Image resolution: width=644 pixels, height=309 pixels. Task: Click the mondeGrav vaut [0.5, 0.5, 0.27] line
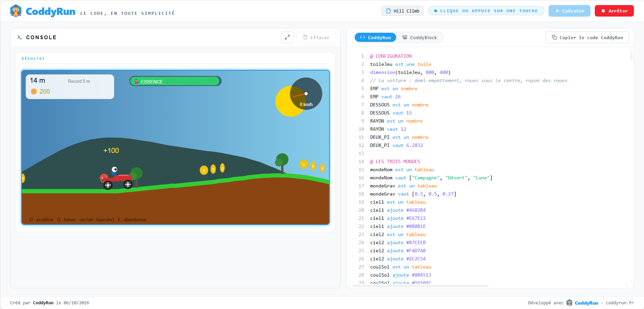point(413,194)
